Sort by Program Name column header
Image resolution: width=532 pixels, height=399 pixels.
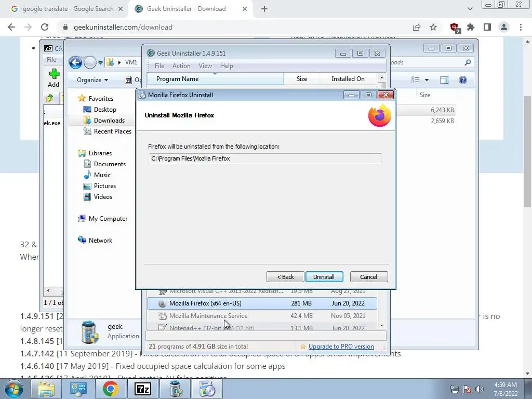point(215,79)
